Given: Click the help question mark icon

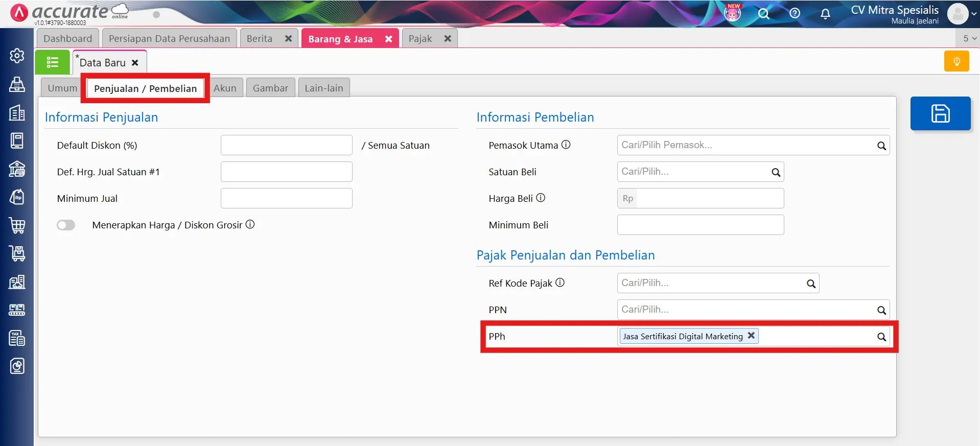Looking at the screenshot, I should coord(794,14).
